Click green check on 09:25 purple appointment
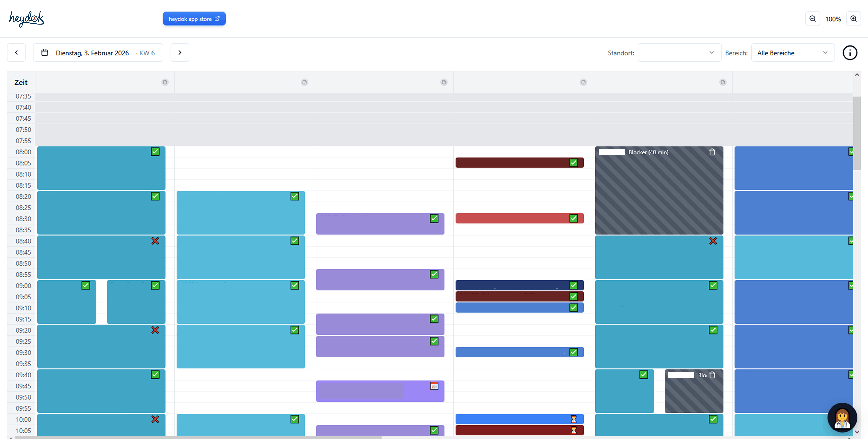Image resolution: width=868 pixels, height=439 pixels. [434, 341]
